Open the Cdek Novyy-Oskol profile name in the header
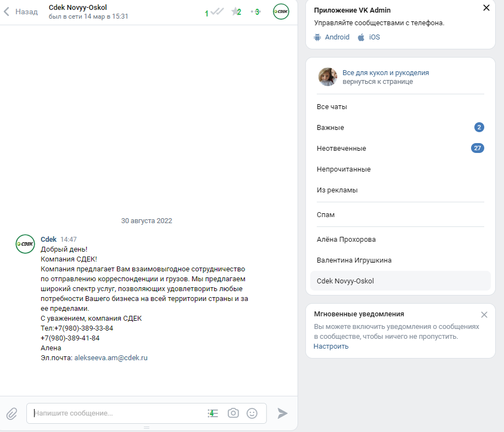This screenshot has height=432, width=504. tap(78, 7)
